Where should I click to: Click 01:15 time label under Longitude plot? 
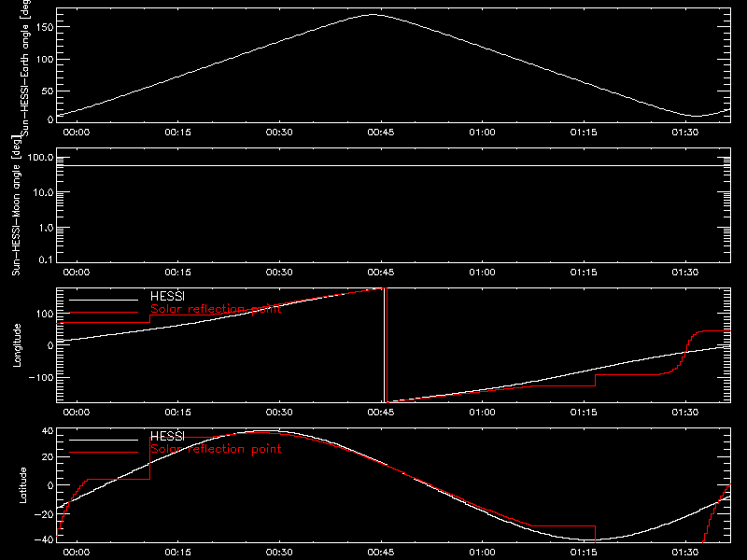[584, 413]
